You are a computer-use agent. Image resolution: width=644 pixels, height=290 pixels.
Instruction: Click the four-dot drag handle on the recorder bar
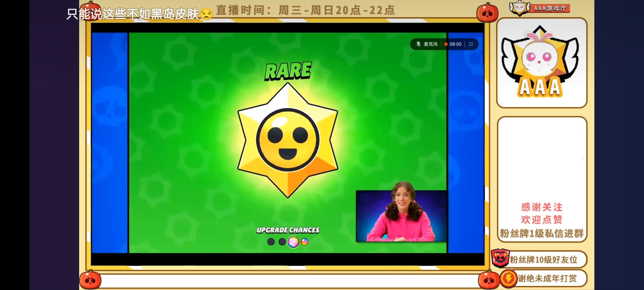[x=471, y=44]
